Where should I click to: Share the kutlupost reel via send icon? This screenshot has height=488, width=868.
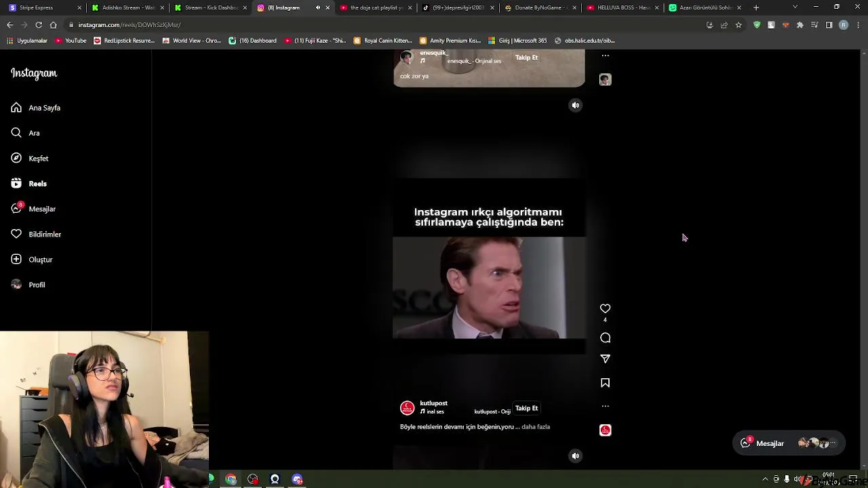click(605, 359)
